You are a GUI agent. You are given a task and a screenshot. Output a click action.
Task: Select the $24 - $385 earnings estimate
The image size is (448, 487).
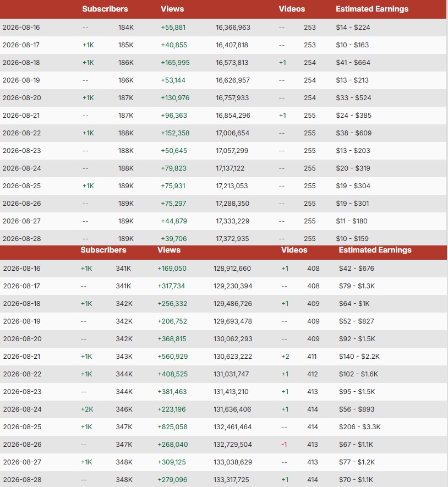(353, 116)
